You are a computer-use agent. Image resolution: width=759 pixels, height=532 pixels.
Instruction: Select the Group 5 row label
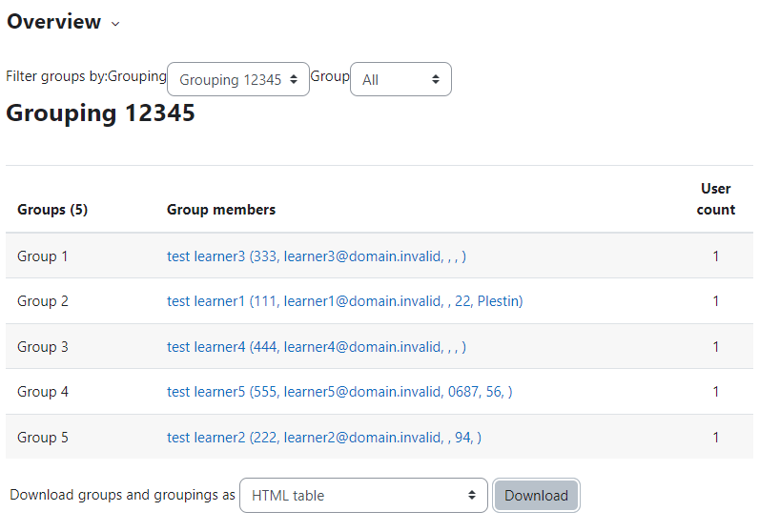(x=43, y=437)
